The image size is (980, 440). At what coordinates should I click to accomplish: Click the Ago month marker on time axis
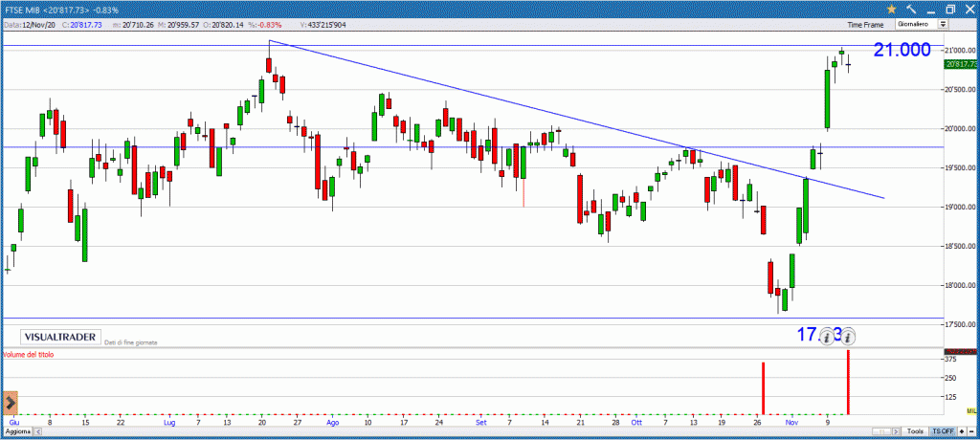click(x=332, y=422)
